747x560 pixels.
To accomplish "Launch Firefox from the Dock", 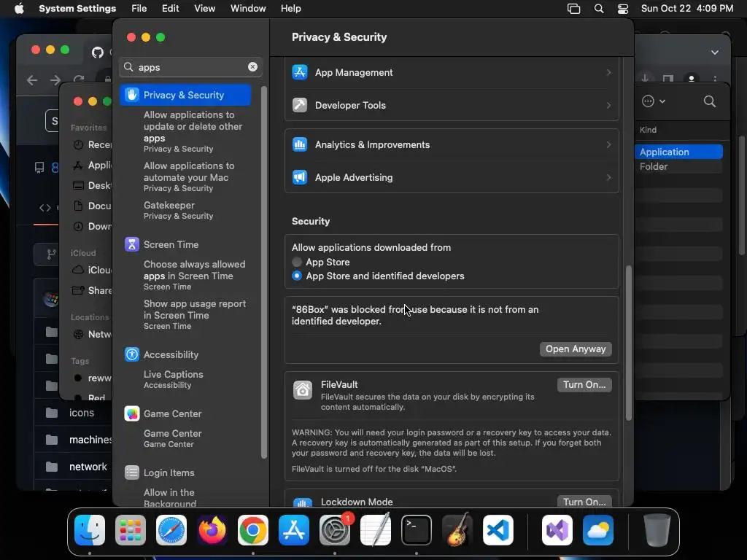I will click(x=212, y=531).
